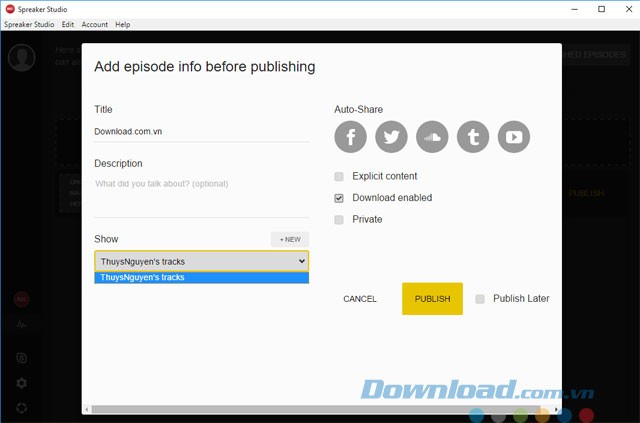Share episode to Facebook
Screen dimensions: 640x423
pos(351,137)
